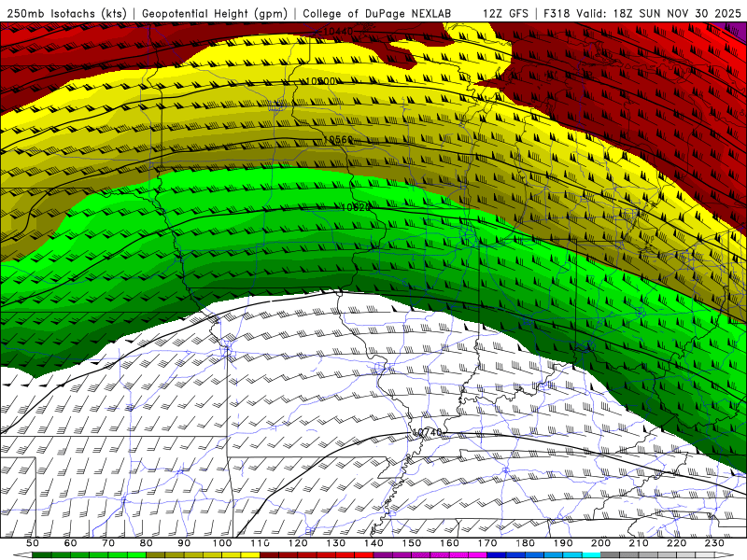This screenshot has width=747, height=560.
Task: Click the 170 value on the color scale
Action: point(487,543)
